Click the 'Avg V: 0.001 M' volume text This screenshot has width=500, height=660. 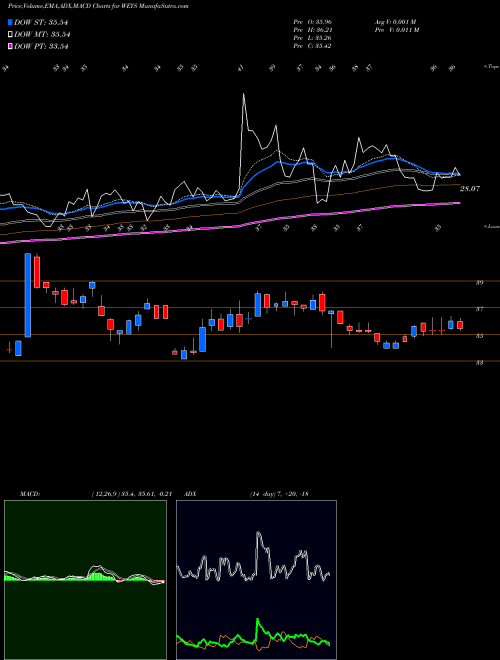(x=395, y=22)
